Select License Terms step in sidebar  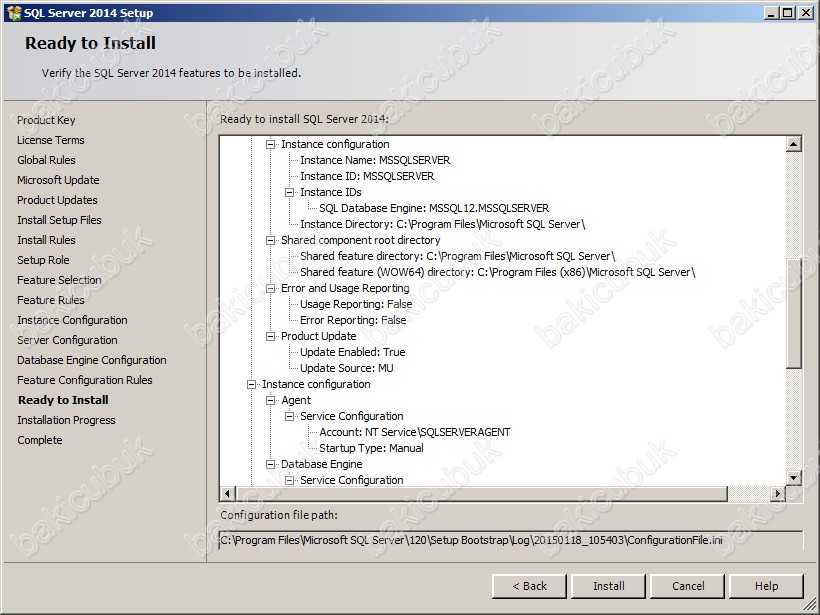pyautogui.click(x=51, y=140)
